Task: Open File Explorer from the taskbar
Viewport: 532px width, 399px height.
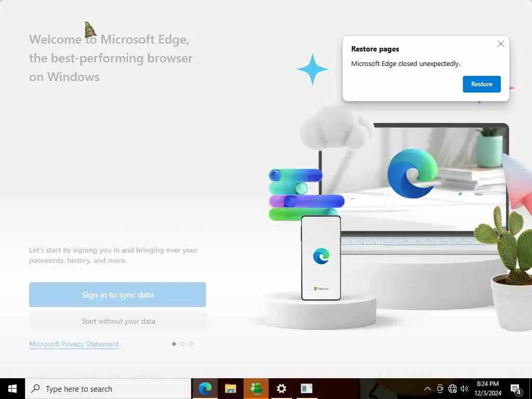Action: point(230,389)
